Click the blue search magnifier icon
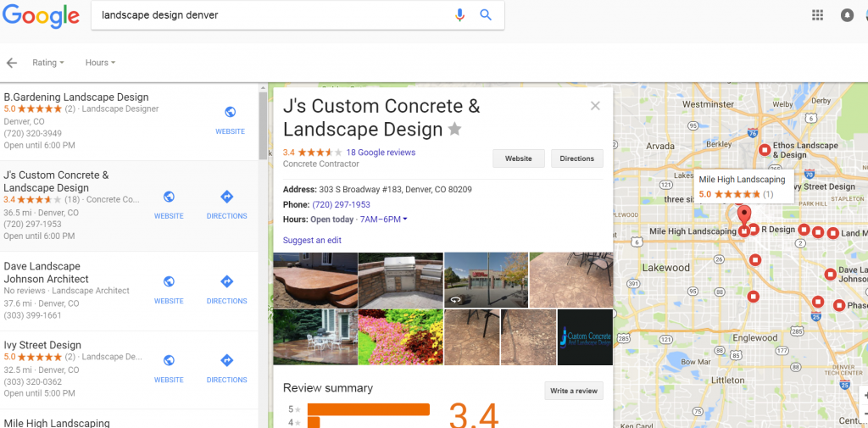The image size is (868, 428). click(x=486, y=15)
